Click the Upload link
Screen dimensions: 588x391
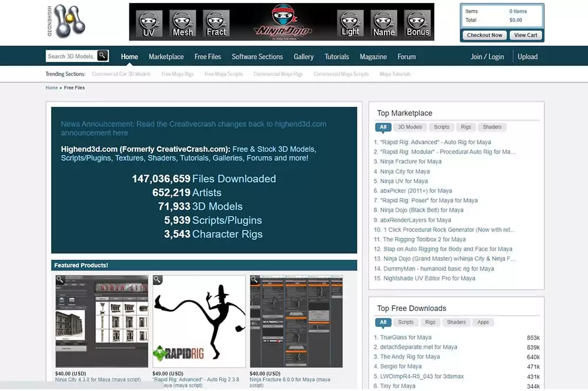click(x=527, y=56)
